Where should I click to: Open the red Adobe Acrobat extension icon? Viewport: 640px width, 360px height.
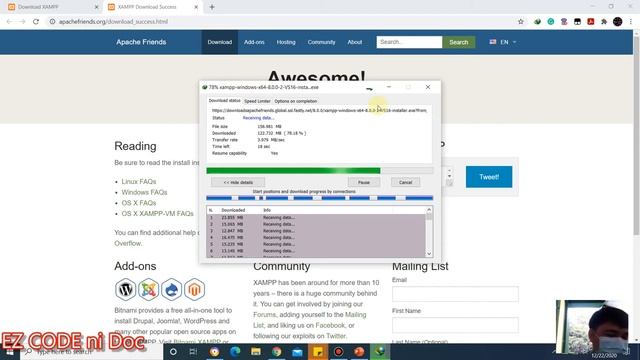591,22
